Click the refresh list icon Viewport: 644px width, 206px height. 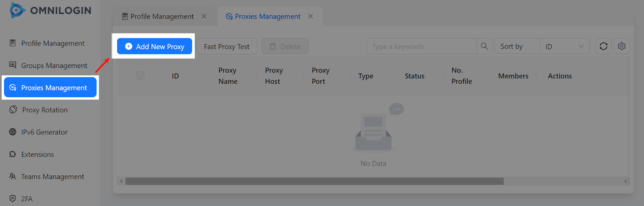603,46
